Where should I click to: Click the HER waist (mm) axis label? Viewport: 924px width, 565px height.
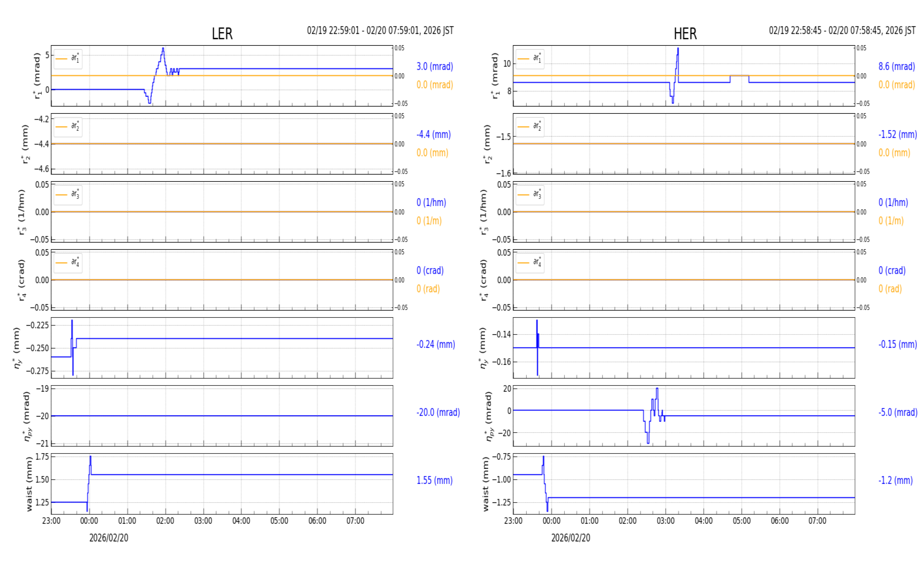pyautogui.click(x=486, y=484)
